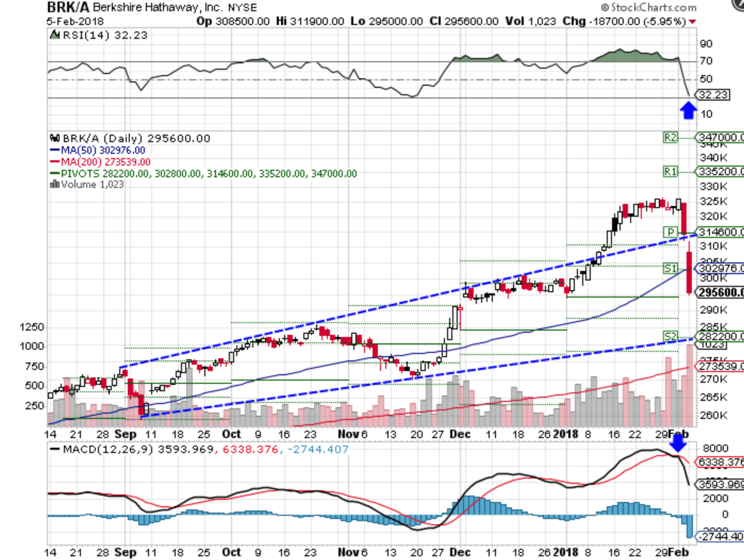Click the 8000 MACD axis label
Image resolution: width=744 pixels, height=560 pixels.
click(x=715, y=448)
